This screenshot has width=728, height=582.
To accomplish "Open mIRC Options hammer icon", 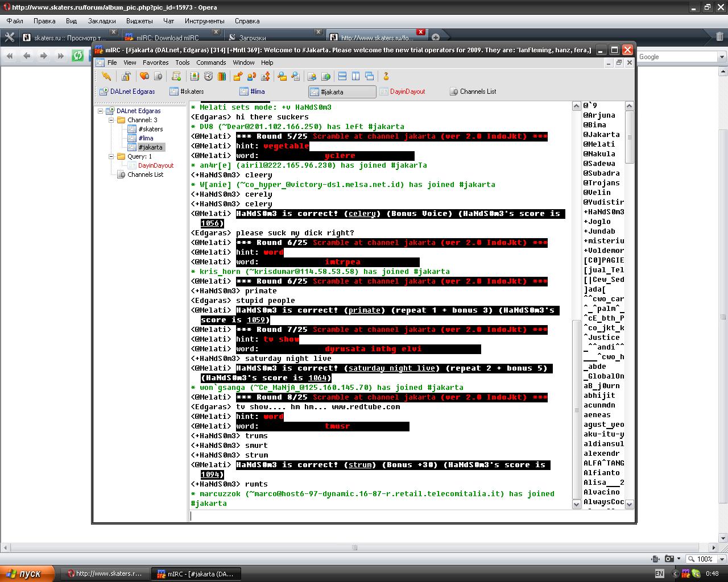I will coord(126,76).
